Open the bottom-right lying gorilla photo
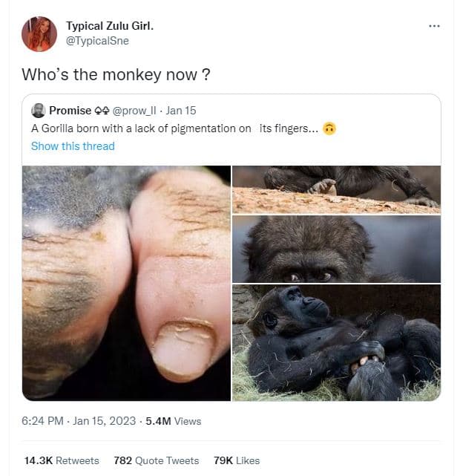460x476 pixels. click(336, 342)
